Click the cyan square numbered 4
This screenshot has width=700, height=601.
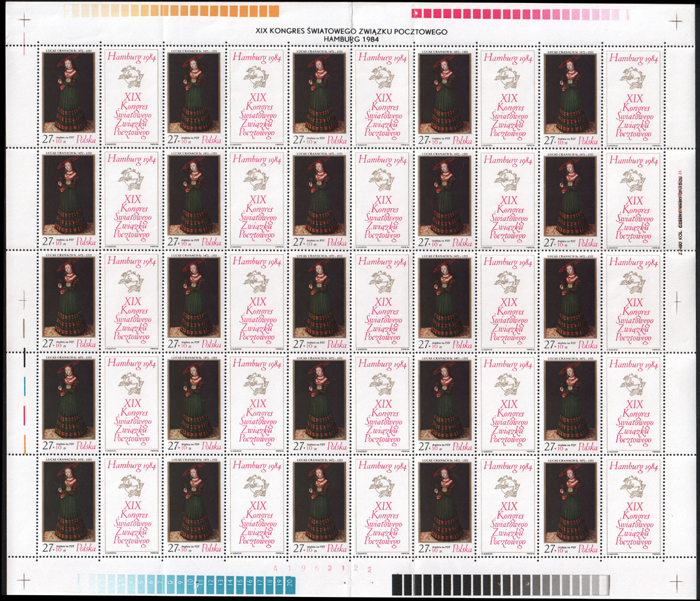point(131,585)
